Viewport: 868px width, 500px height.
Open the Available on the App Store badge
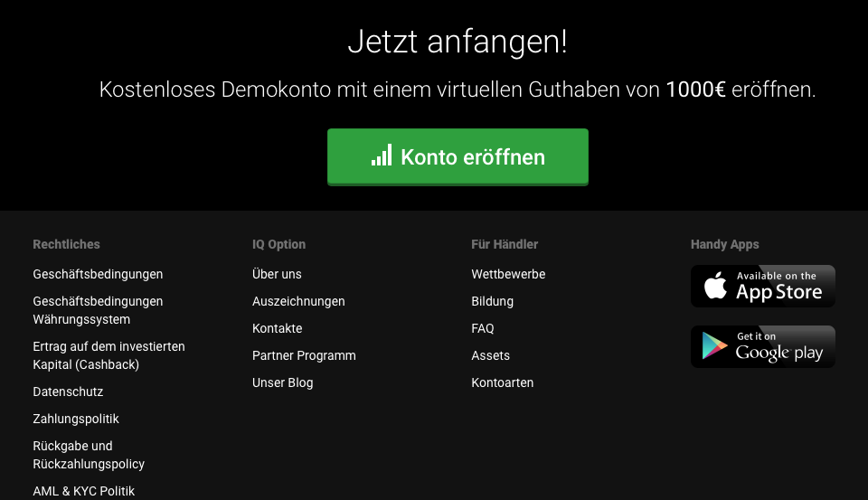[763, 286]
